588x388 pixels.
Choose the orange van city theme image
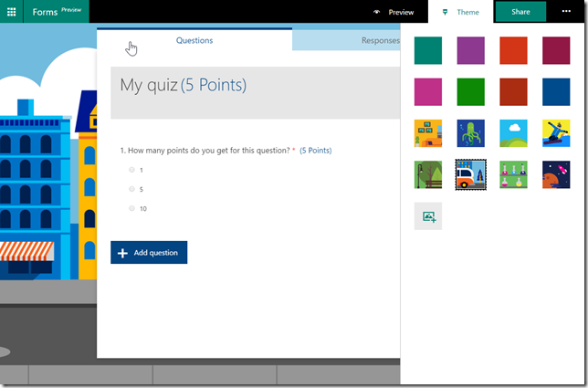click(470, 174)
